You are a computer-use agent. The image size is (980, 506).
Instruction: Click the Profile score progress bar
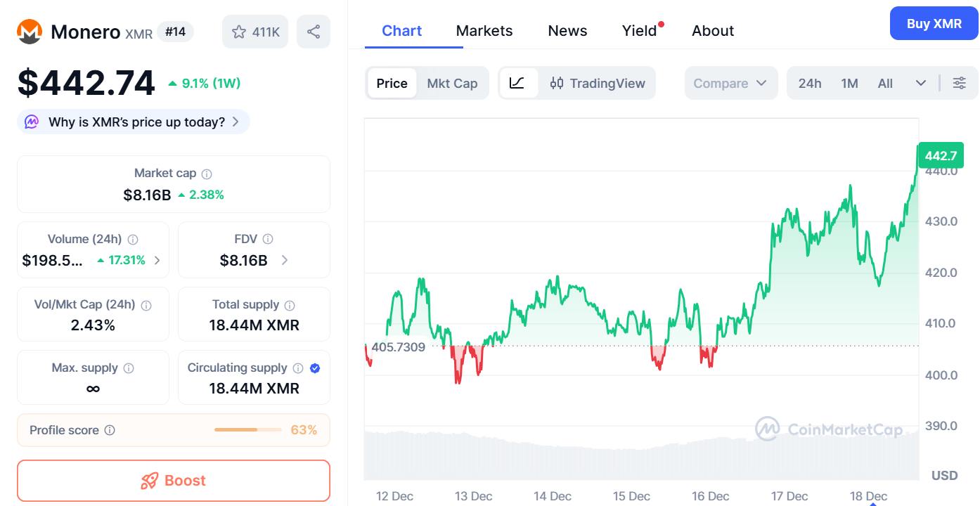point(247,429)
